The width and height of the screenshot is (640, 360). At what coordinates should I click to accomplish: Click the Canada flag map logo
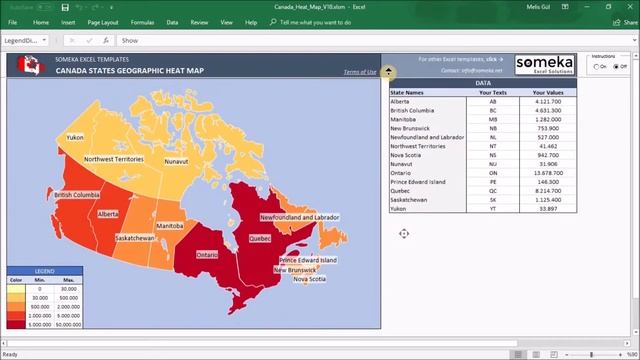[x=30, y=65]
